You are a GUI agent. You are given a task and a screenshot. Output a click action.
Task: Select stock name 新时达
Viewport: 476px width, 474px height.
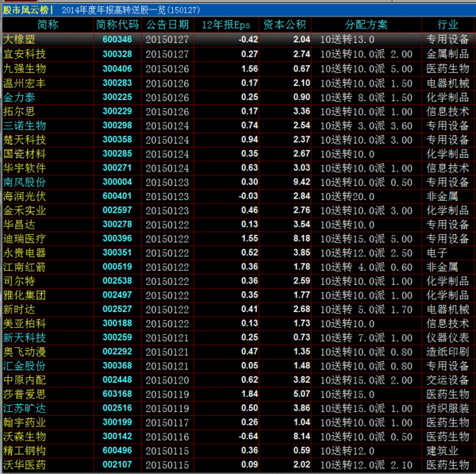19,310
